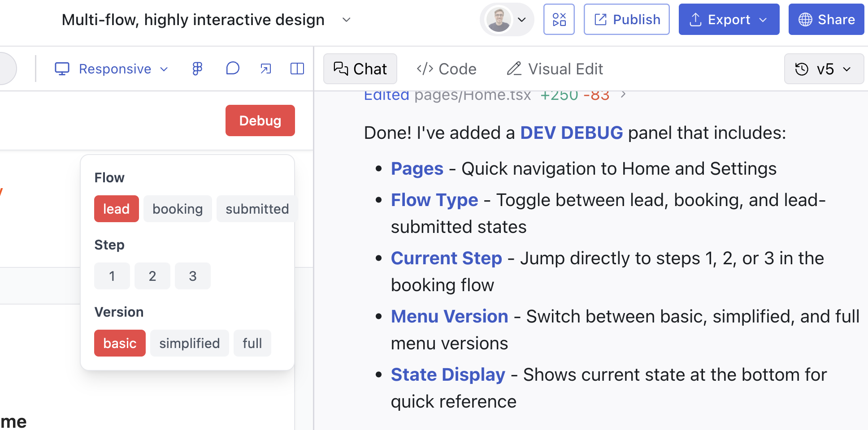Click the Figma icon in toolbar
The width and height of the screenshot is (868, 430).
tap(197, 69)
